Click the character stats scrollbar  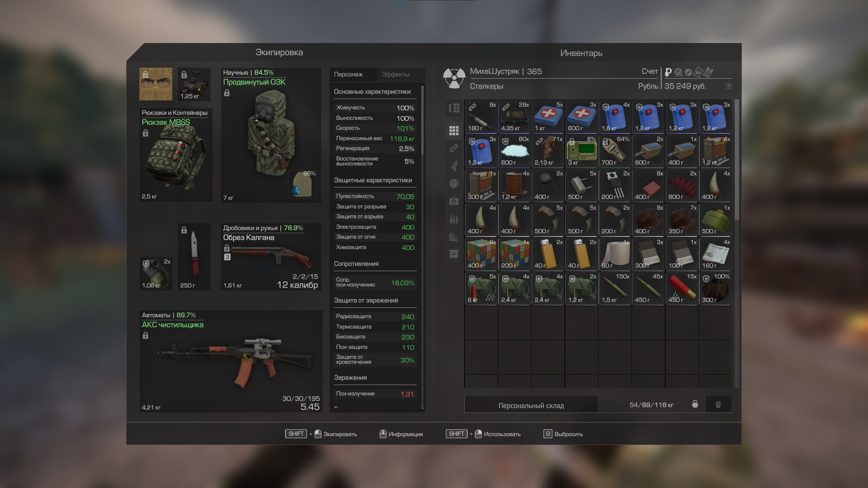(x=422, y=120)
